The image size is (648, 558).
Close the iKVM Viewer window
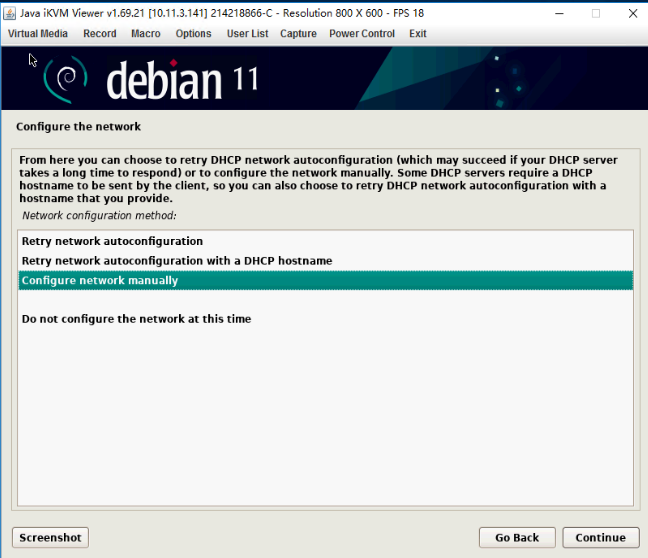pos(633,13)
